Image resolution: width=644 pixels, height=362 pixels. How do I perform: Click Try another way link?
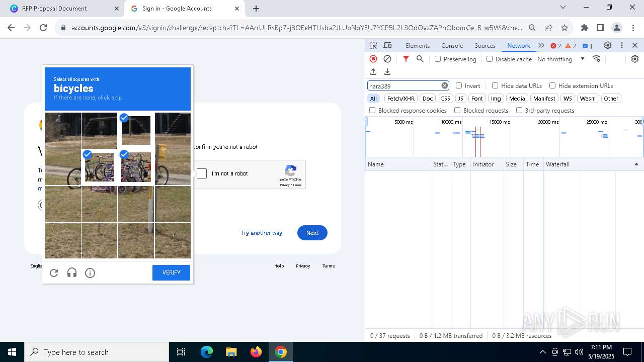point(261,233)
